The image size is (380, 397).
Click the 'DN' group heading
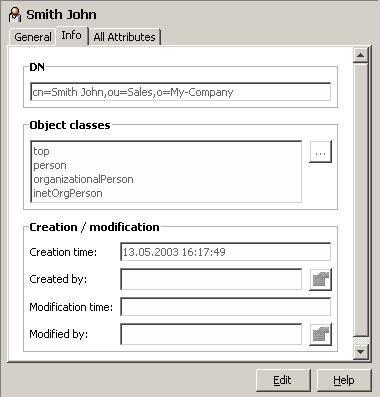pyautogui.click(x=37, y=67)
